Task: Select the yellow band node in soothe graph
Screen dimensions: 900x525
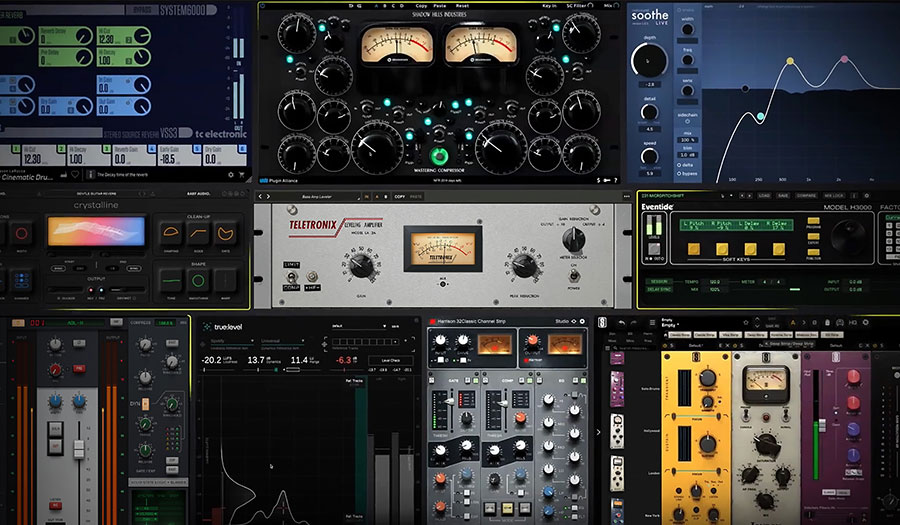Action: coord(790,61)
